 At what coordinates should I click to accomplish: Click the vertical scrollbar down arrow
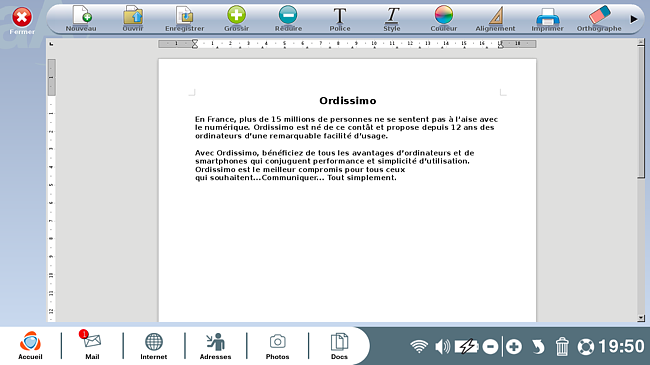641,318
